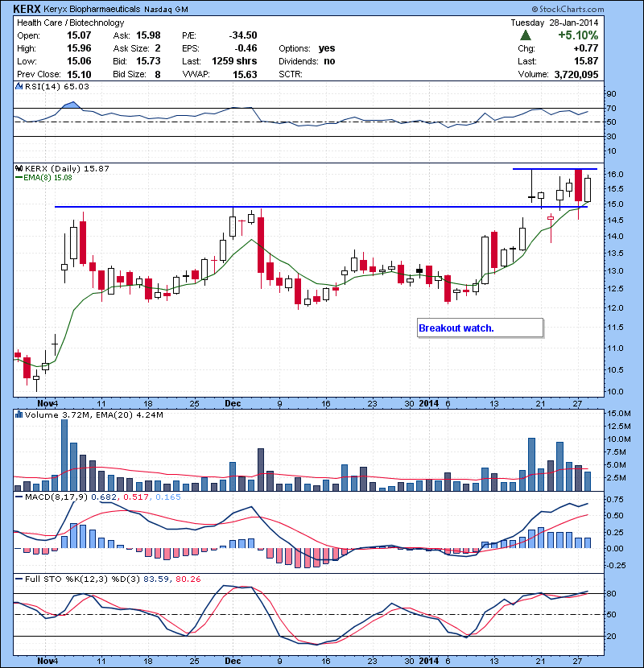Click the Bid price 15.73
This screenshot has width=644, height=668.
pos(148,61)
